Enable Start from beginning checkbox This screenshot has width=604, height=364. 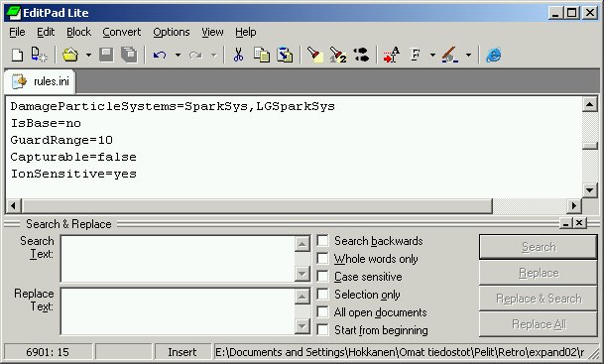click(x=322, y=329)
